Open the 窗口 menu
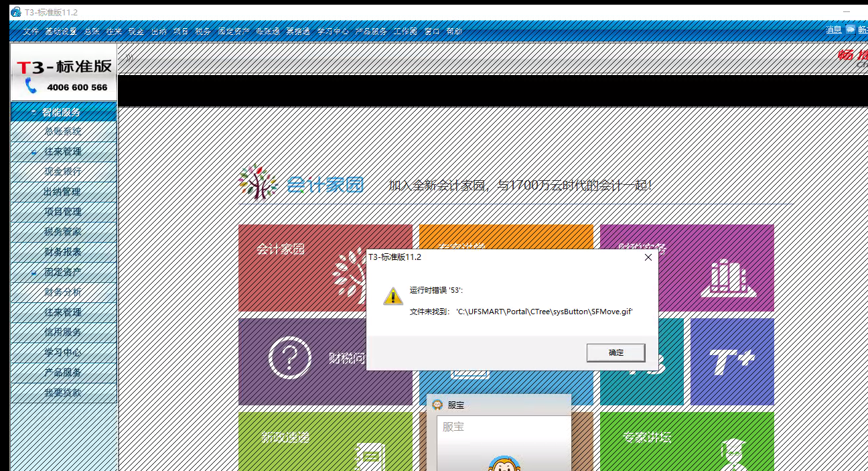Image resolution: width=868 pixels, height=471 pixels. 432,31
